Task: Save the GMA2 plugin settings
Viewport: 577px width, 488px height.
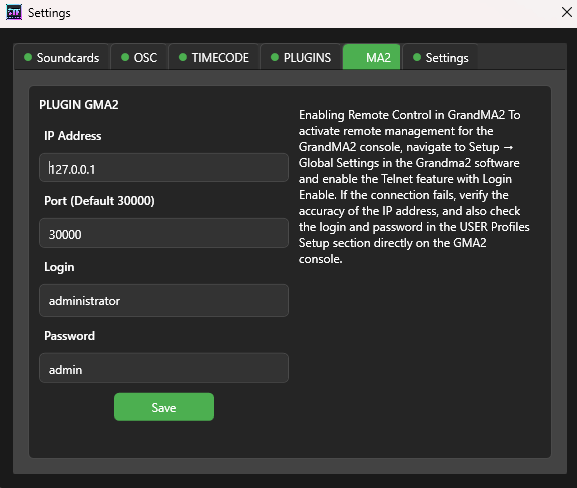Action: point(164,407)
